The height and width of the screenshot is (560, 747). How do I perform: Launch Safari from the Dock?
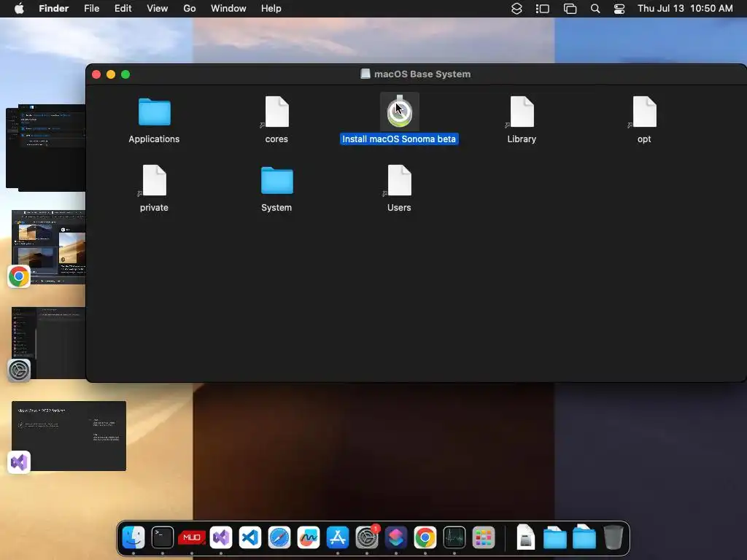click(x=279, y=537)
